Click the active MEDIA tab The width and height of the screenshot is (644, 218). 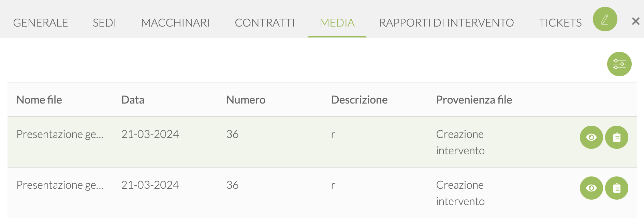click(x=337, y=23)
